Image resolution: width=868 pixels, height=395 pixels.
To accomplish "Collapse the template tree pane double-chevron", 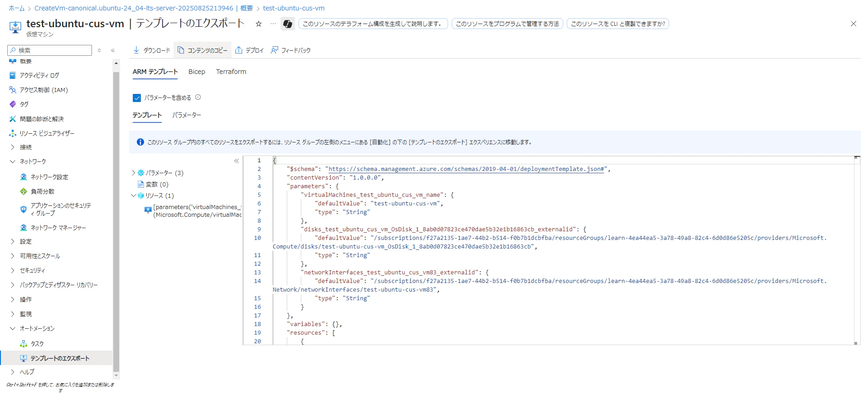I will [x=236, y=161].
